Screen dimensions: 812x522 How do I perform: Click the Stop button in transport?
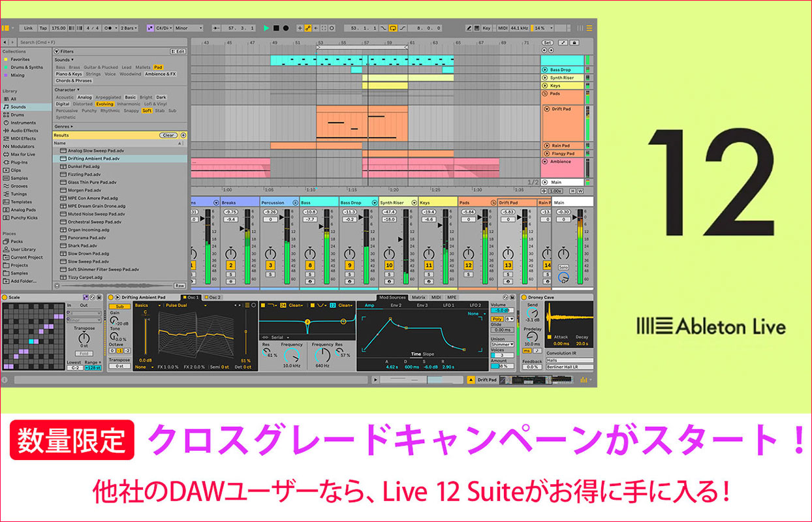coord(276,28)
